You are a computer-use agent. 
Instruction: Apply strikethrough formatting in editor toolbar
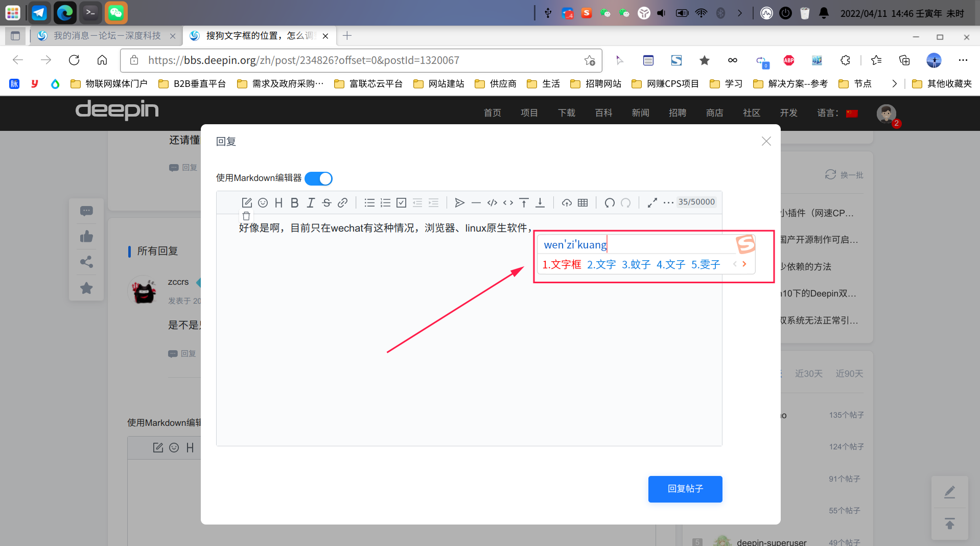(x=326, y=203)
